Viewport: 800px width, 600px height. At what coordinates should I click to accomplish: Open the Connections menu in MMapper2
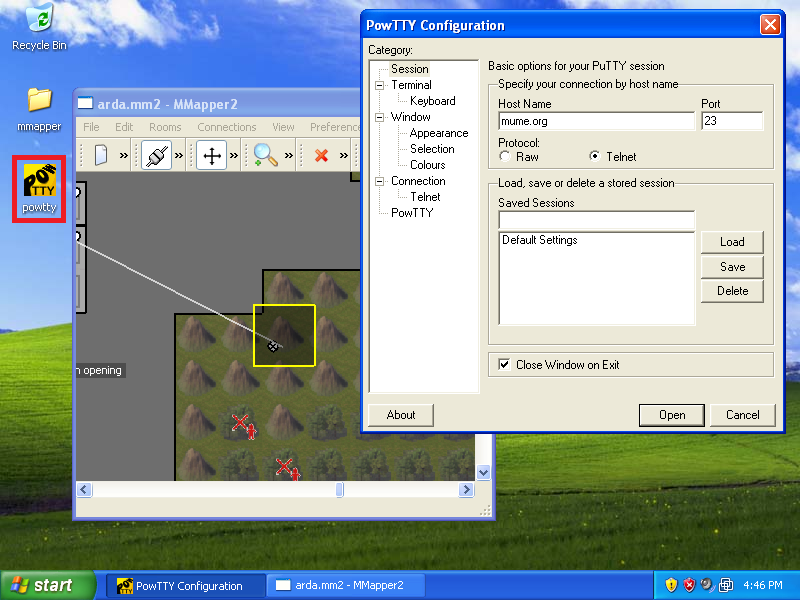pyautogui.click(x=227, y=127)
